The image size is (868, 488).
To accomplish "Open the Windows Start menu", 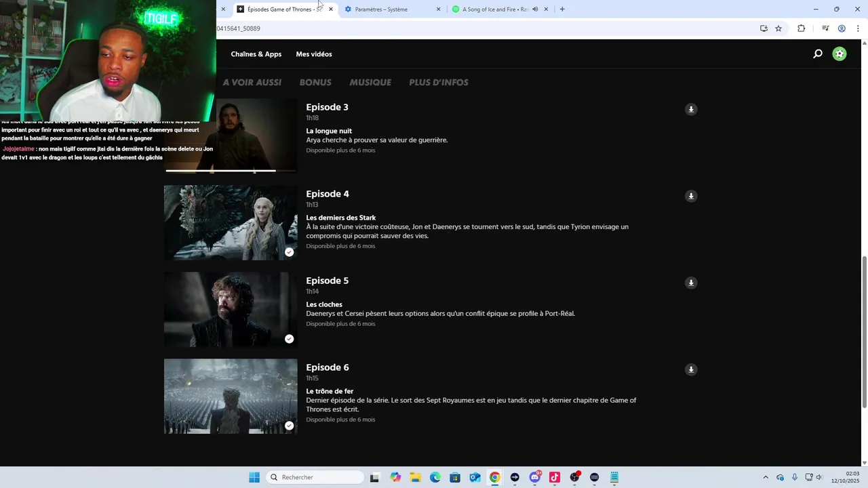I will tap(254, 477).
